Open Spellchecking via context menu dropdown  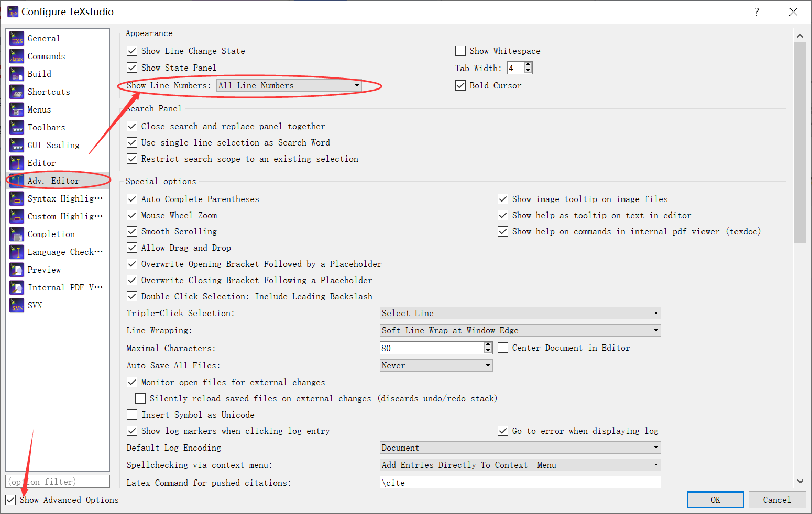coord(520,465)
